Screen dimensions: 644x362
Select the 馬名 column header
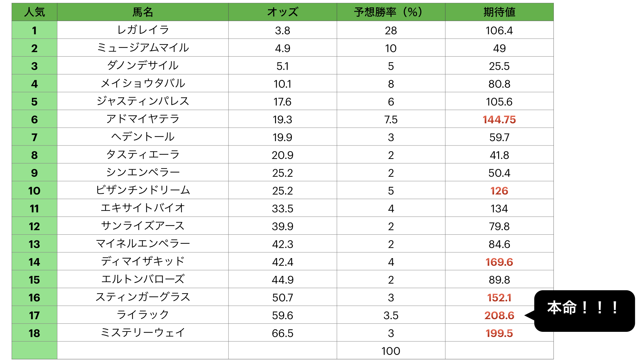coord(143,12)
